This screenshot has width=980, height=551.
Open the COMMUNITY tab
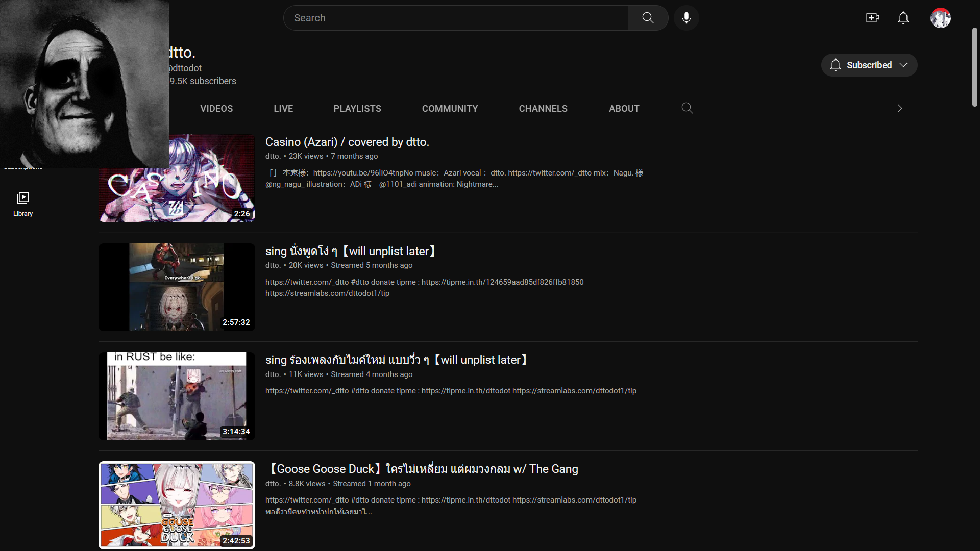click(x=450, y=109)
